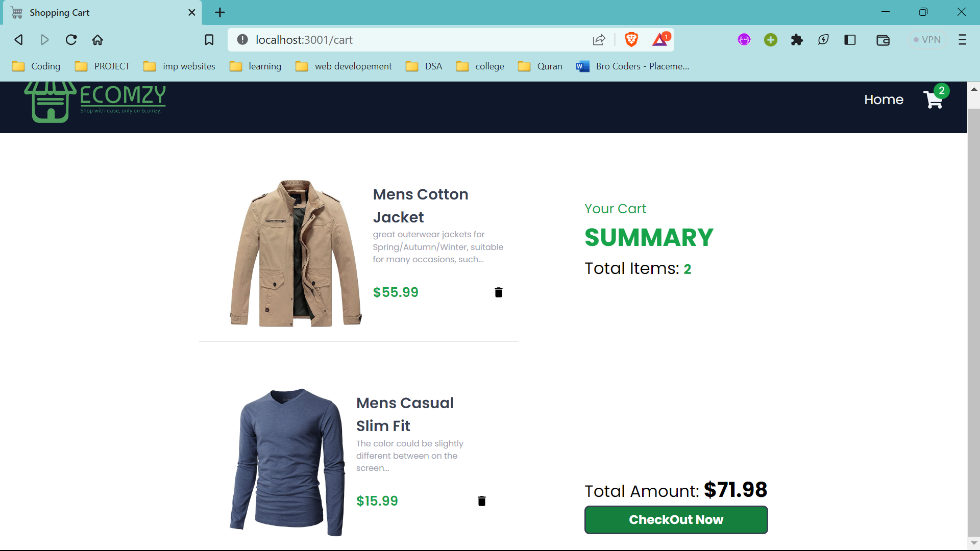Expand the browser hamburger menu
Screen dimensions: 980x551
(x=963, y=39)
